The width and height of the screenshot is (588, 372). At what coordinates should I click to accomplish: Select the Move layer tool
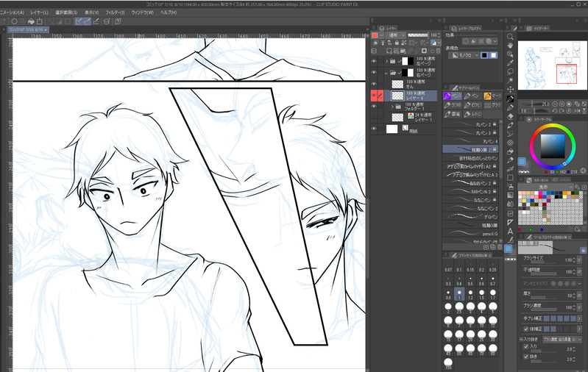tap(510, 89)
